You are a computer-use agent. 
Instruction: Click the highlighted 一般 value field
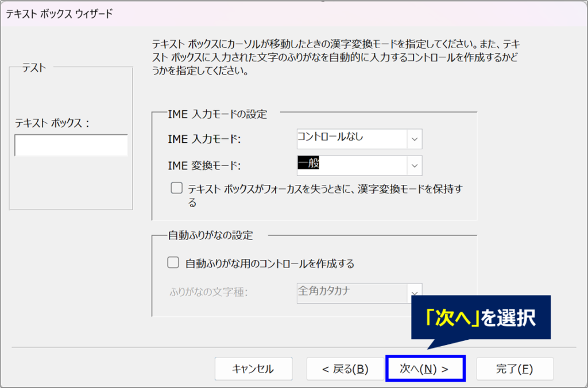click(350, 165)
